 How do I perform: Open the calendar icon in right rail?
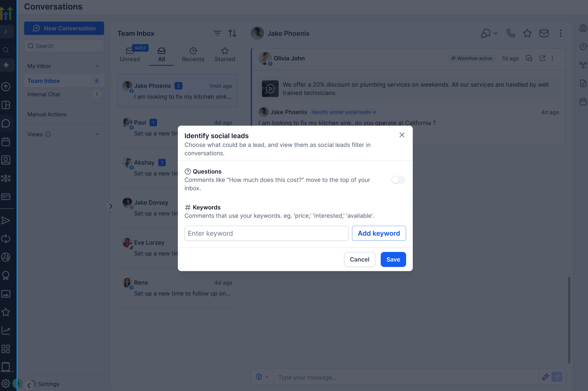point(583,101)
